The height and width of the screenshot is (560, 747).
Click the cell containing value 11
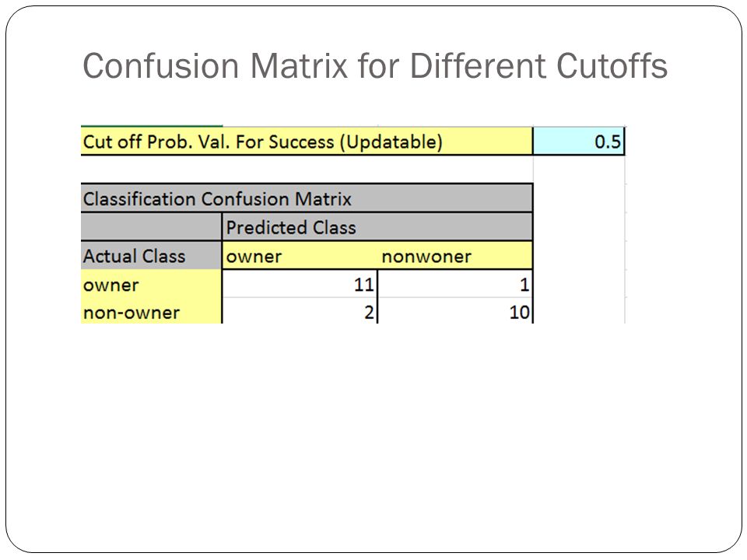click(x=300, y=285)
